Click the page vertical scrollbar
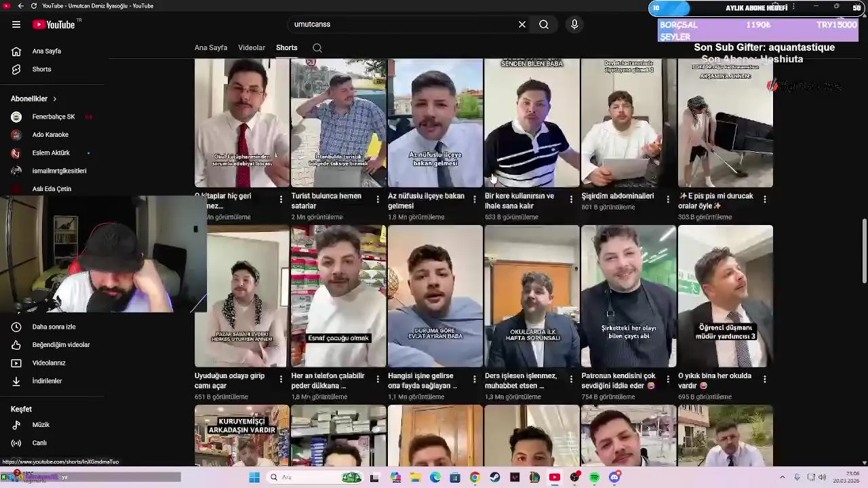This screenshot has width=868, height=488. click(x=864, y=251)
